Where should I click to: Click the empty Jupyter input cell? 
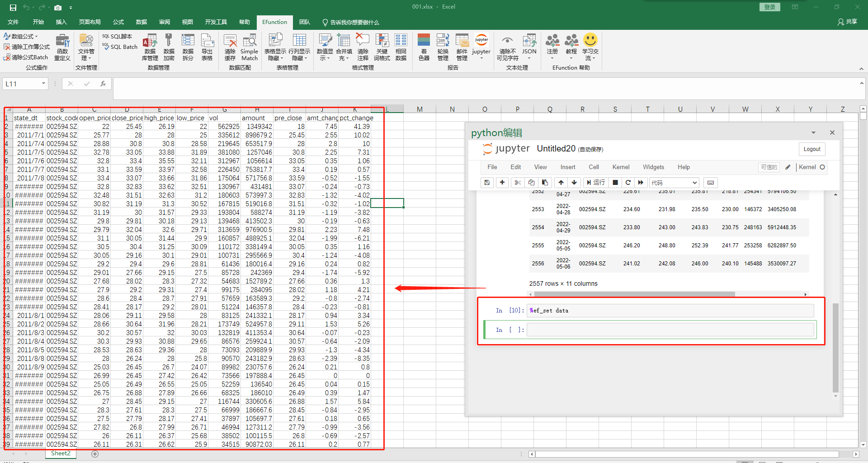(670, 330)
